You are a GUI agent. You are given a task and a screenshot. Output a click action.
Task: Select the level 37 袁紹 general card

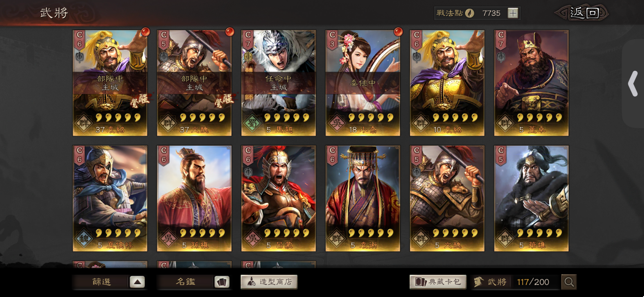tap(110, 83)
